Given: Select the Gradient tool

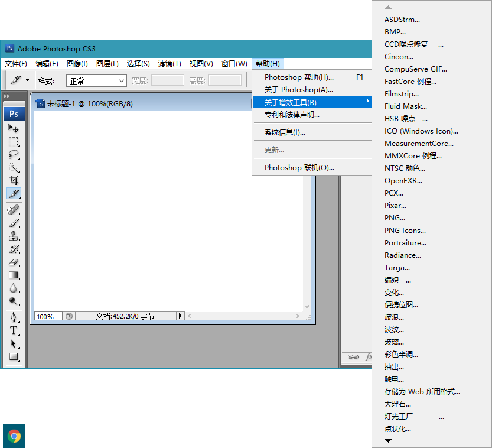Looking at the screenshot, I should (x=13, y=275).
